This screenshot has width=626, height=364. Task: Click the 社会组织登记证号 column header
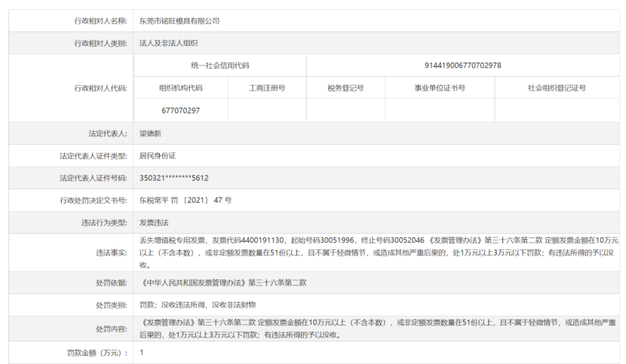point(557,88)
